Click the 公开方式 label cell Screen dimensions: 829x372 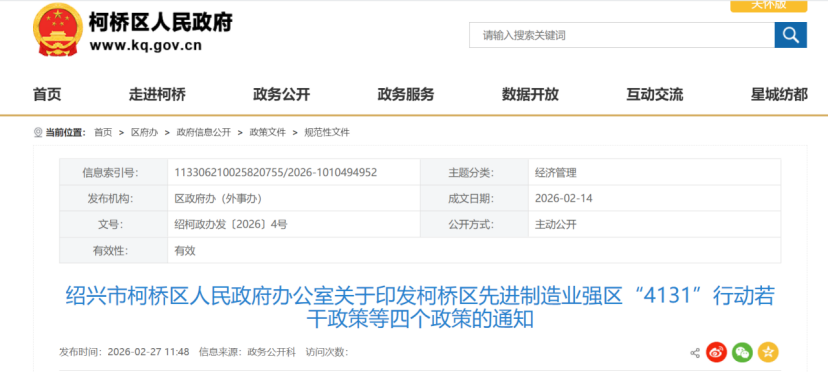pos(474,225)
